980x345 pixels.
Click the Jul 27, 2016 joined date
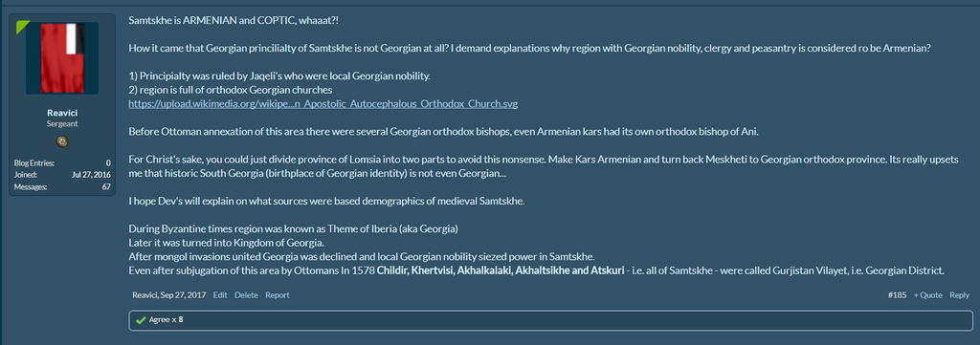[x=91, y=175]
